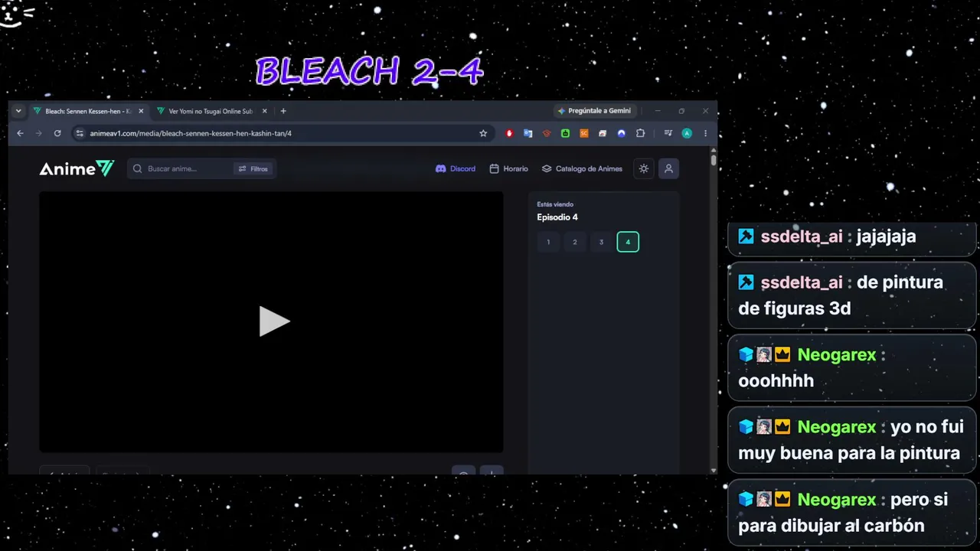The image size is (980, 551).
Task: Bookmark this page with the star
Action: tap(483, 133)
